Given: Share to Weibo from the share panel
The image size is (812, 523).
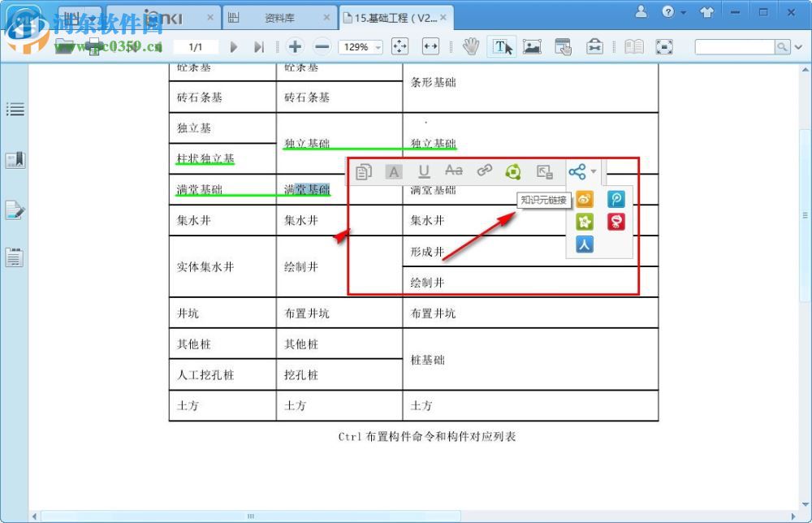Looking at the screenshot, I should [x=585, y=199].
